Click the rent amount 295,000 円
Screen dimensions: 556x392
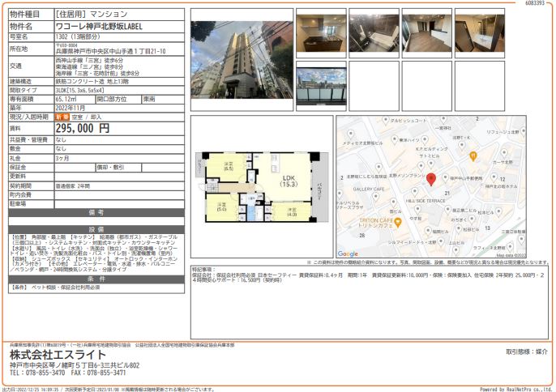click(83, 128)
